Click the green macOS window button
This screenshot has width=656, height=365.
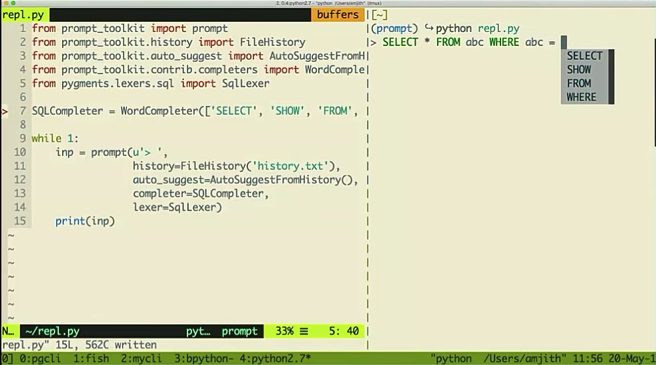(13, 3)
